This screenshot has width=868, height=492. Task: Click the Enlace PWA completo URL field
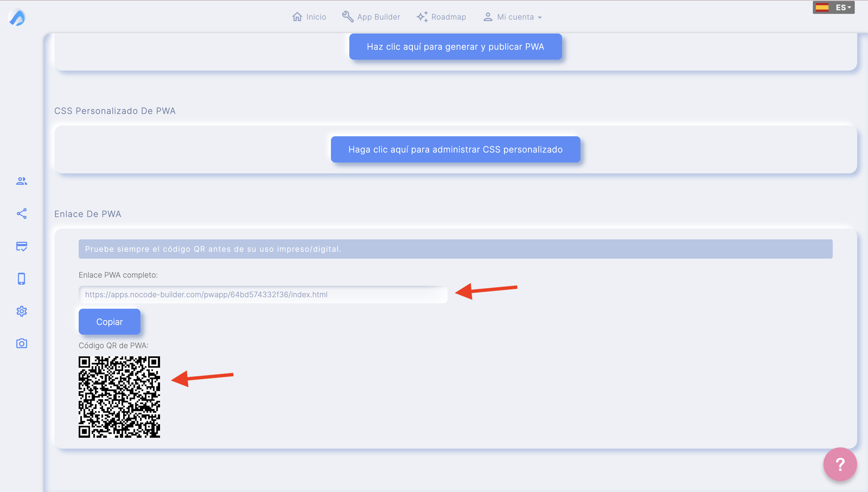point(263,294)
